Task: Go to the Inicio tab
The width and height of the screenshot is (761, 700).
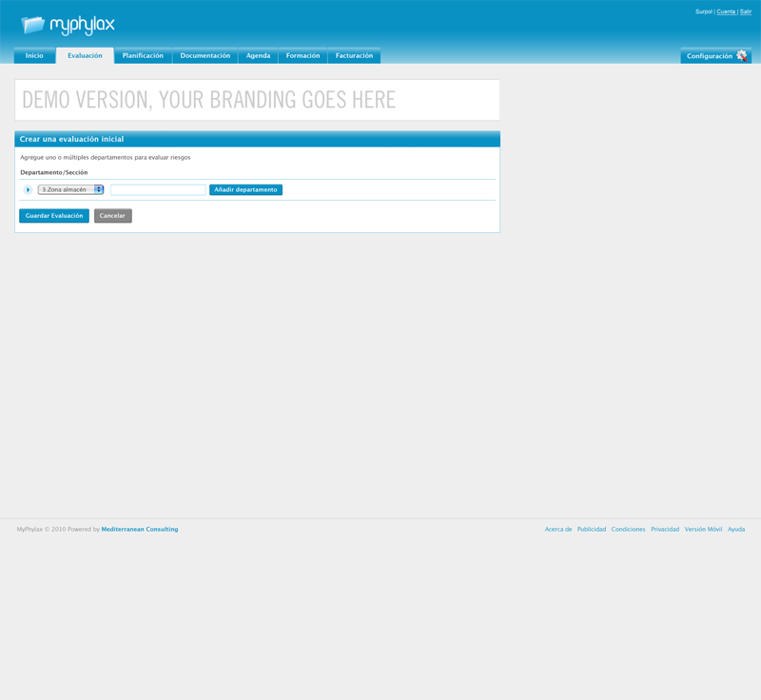Action: pos(34,56)
